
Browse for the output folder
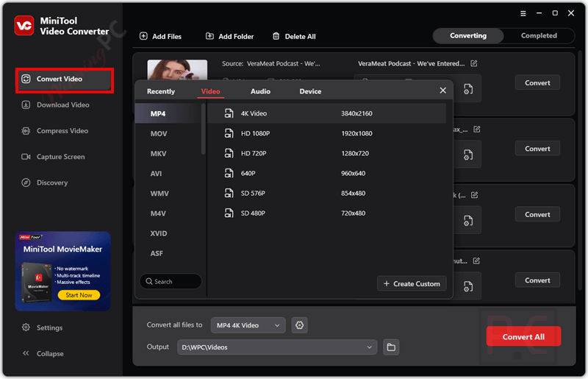pyautogui.click(x=391, y=347)
